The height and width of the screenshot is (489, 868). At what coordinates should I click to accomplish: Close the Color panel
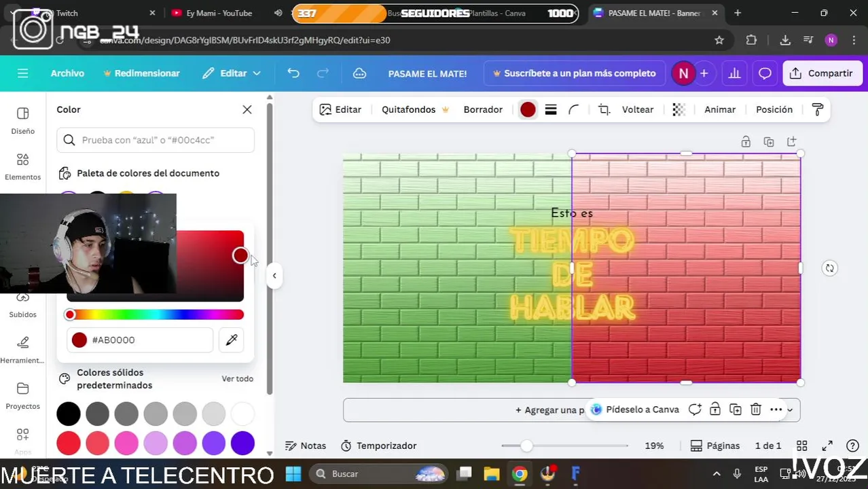point(247,109)
